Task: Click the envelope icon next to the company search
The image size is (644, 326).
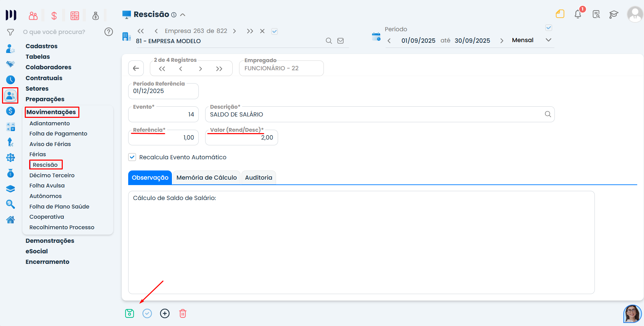Action: [x=340, y=40]
